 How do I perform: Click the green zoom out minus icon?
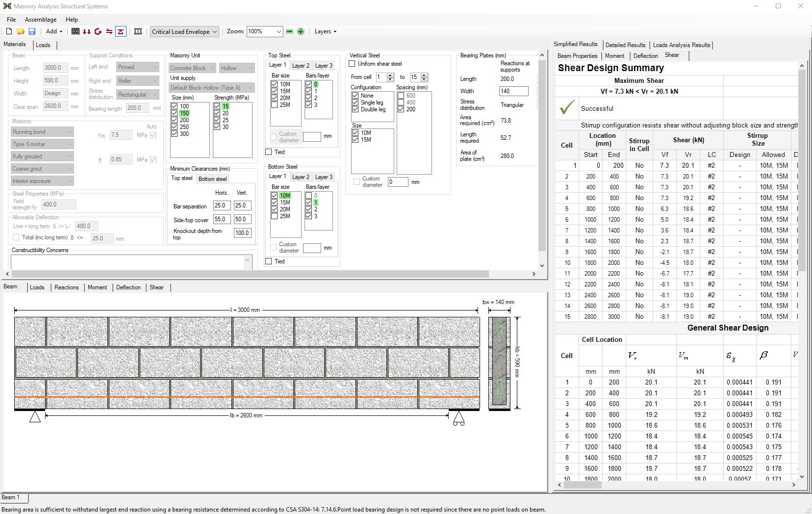(289, 31)
